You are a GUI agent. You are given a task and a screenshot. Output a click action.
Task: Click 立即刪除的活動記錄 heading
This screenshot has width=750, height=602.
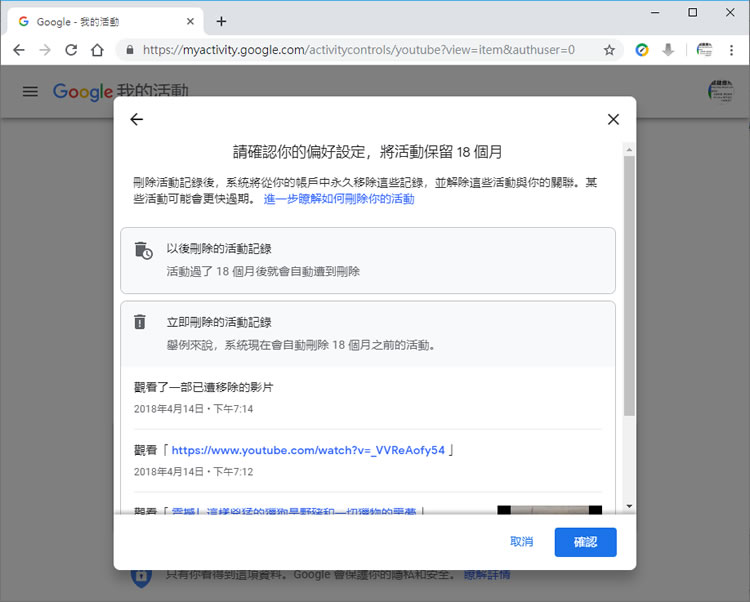click(219, 322)
